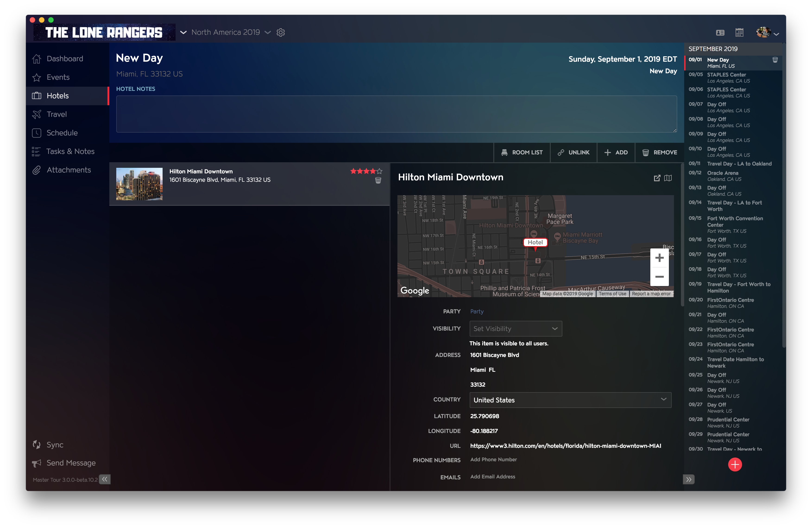The image size is (812, 528).
Task: Click the Schedule clock icon
Action: (37, 133)
